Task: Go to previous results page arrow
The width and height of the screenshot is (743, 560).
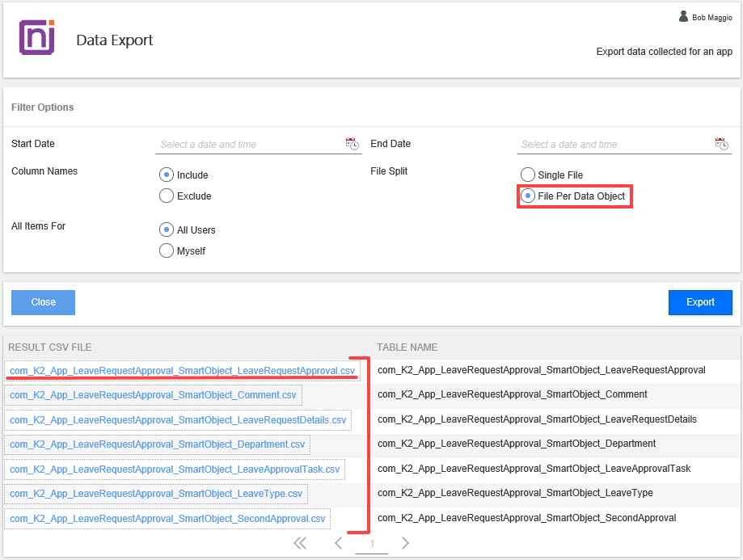Action: tap(338, 543)
